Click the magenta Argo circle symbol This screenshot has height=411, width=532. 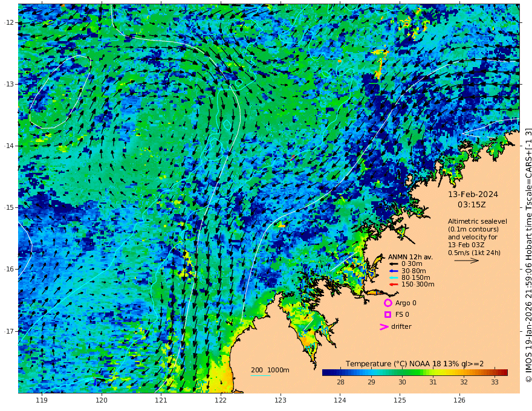pos(388,303)
